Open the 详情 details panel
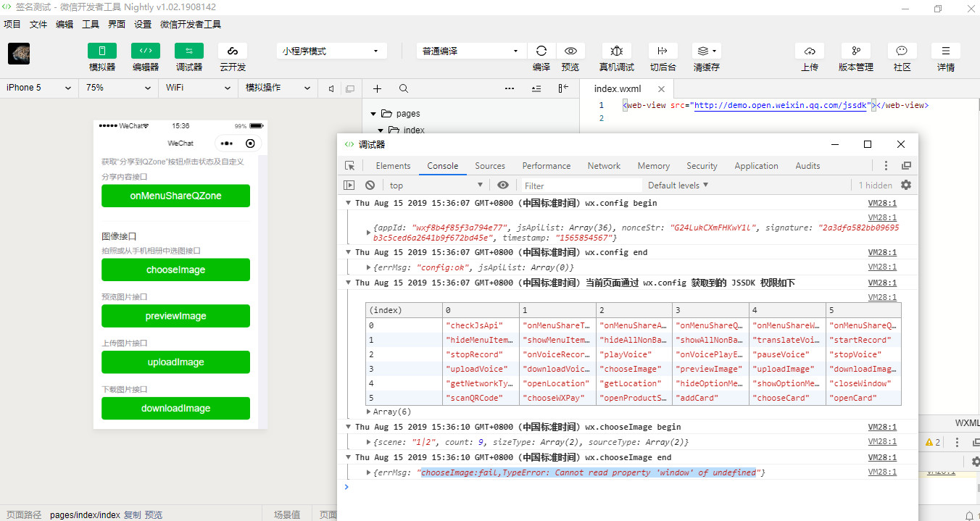980x521 pixels. (946, 51)
